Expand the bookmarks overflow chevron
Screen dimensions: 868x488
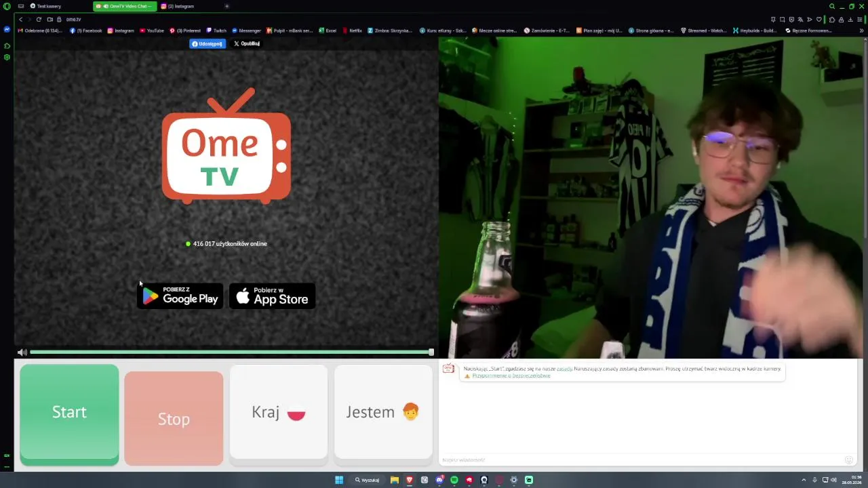click(862, 30)
